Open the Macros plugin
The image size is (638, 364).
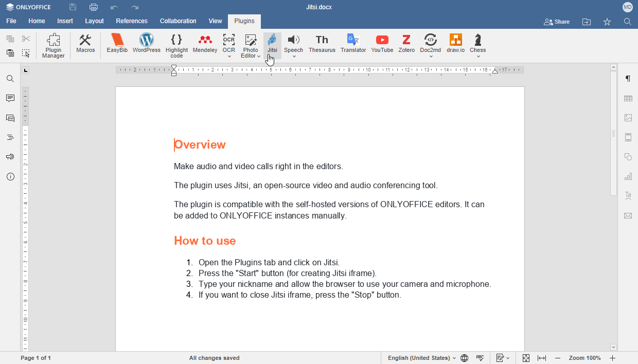click(85, 44)
